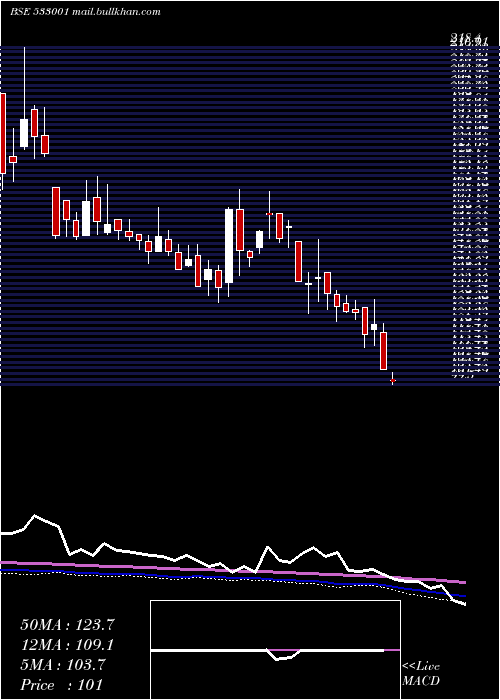This screenshot has height=700, width=500.
Task: Click the Price : 101 readout
Action: coord(62,685)
